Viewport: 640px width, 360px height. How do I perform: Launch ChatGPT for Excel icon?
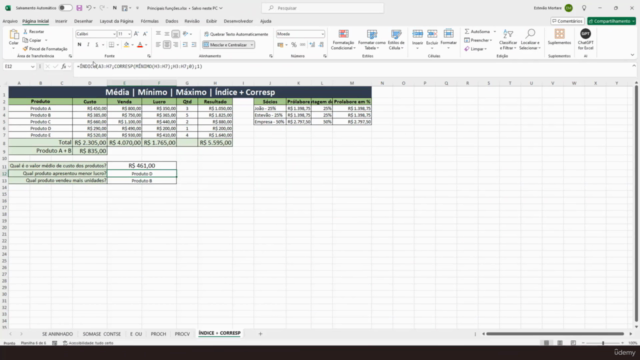(x=585, y=34)
